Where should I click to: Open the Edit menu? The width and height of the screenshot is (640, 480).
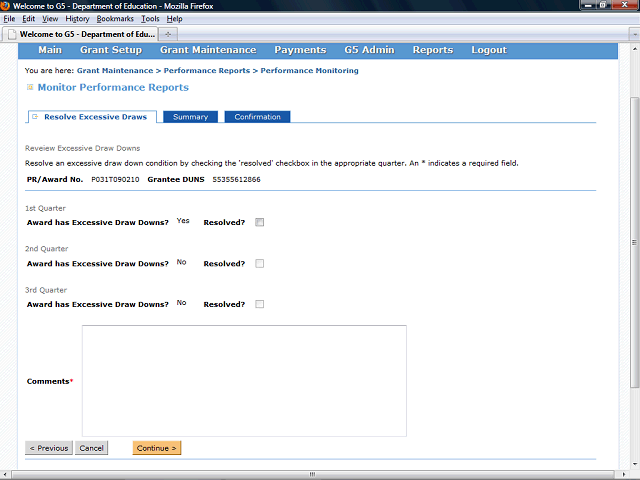tap(29, 19)
